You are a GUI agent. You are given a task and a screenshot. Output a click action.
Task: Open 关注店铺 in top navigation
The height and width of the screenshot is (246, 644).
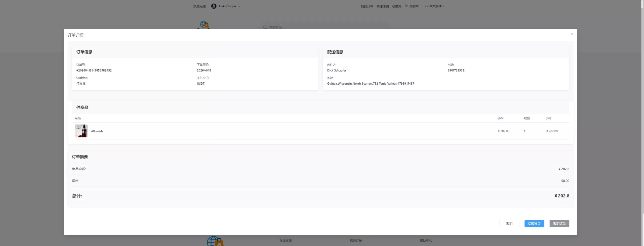pos(382,7)
